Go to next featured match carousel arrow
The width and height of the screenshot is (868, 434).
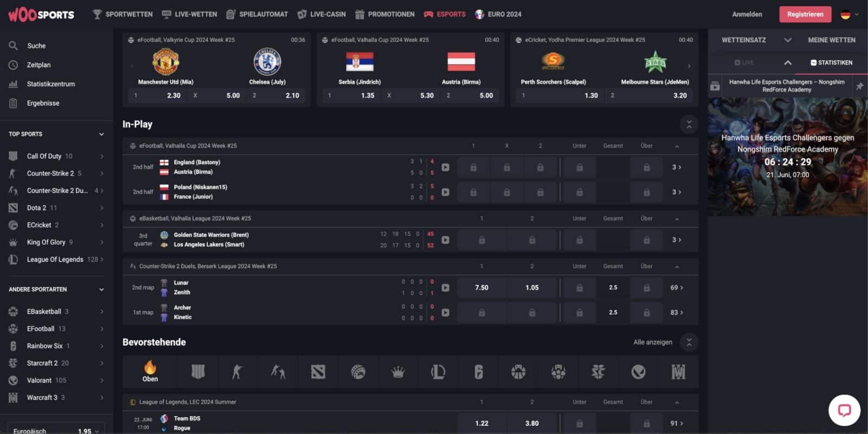point(689,66)
